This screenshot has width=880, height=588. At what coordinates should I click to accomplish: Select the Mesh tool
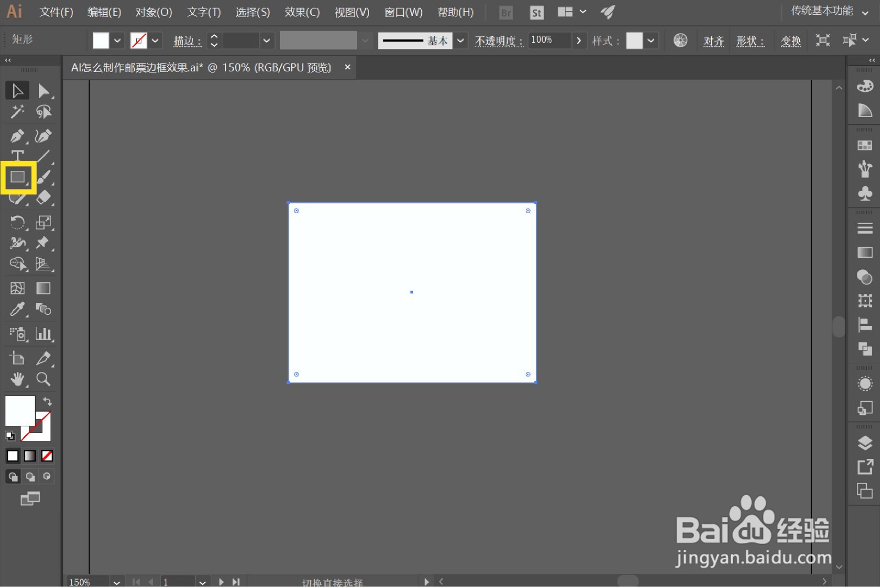click(18, 288)
